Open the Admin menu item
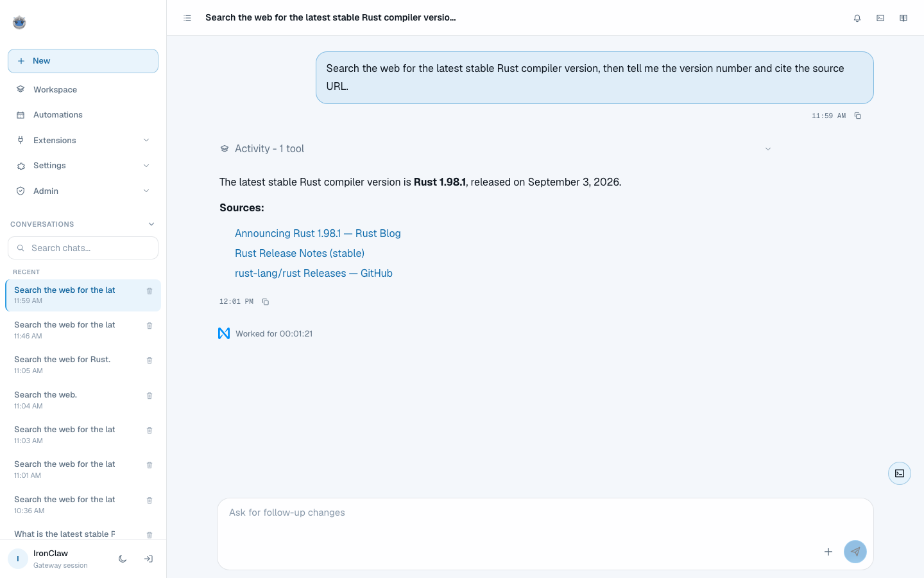 (83, 191)
